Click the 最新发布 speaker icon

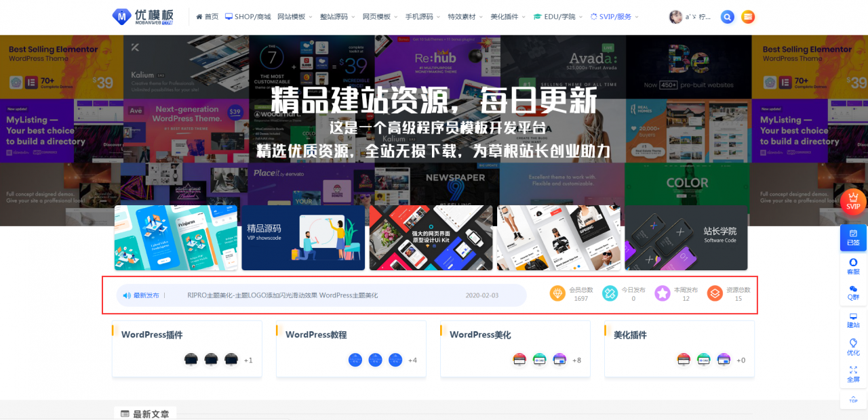(x=127, y=295)
